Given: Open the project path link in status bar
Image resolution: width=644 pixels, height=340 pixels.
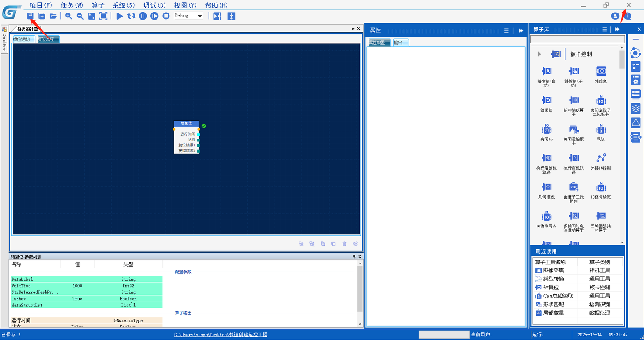Looking at the screenshot, I should [x=221, y=335].
